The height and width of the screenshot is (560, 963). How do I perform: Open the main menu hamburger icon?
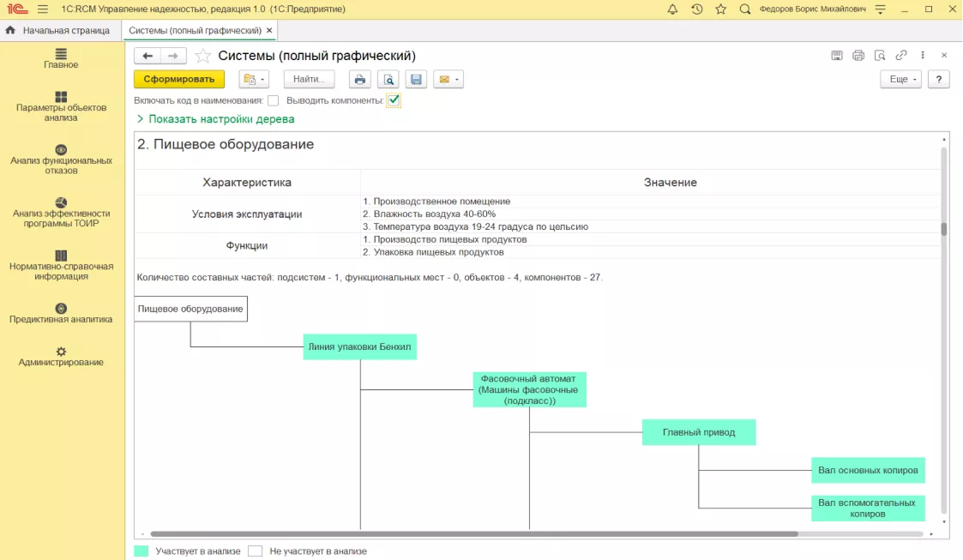click(42, 9)
